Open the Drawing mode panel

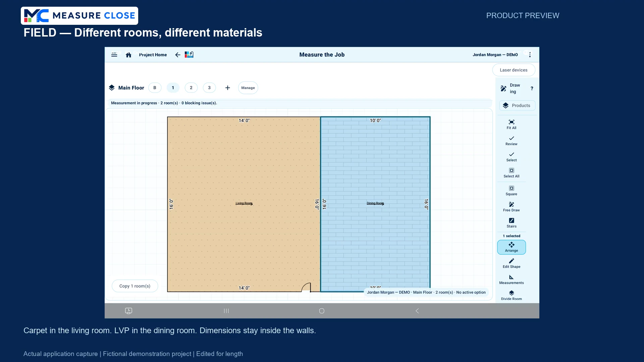(x=511, y=88)
